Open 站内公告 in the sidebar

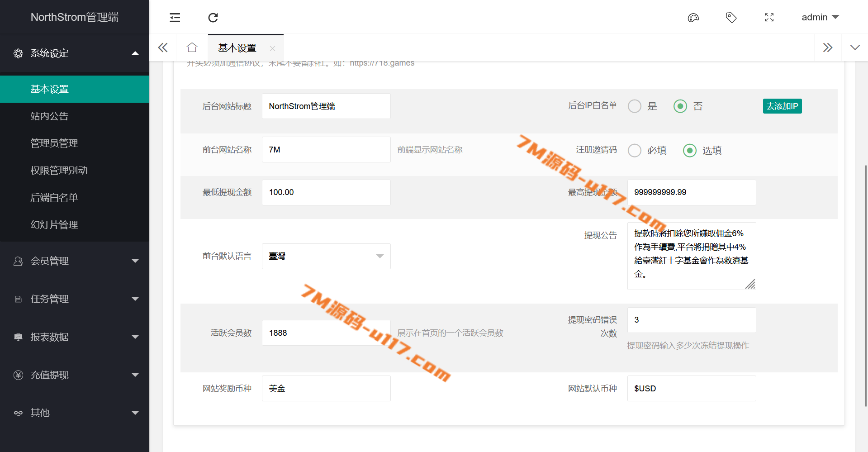coord(49,116)
